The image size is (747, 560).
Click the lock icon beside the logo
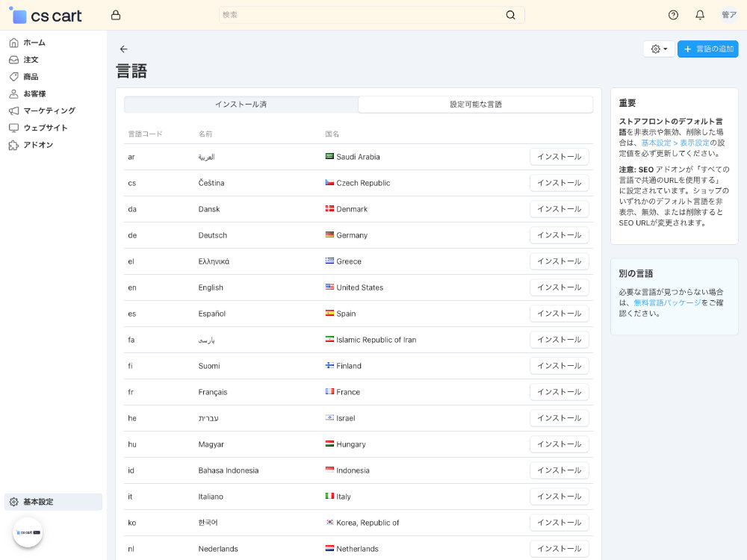point(115,15)
